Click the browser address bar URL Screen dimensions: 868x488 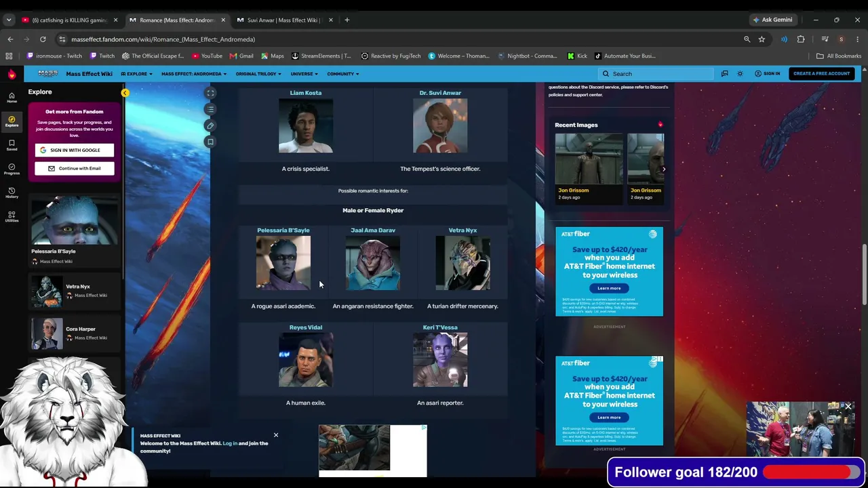pos(163,39)
